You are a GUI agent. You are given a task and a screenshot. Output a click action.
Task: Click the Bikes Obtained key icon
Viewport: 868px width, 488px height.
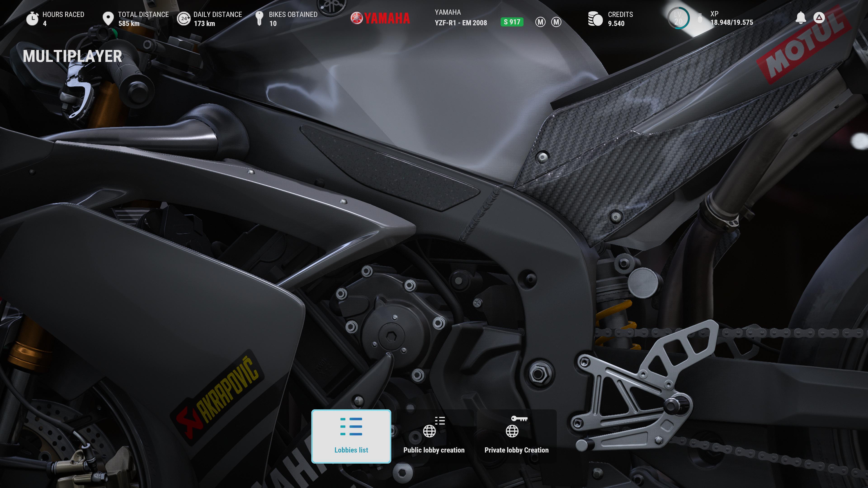[x=259, y=19]
